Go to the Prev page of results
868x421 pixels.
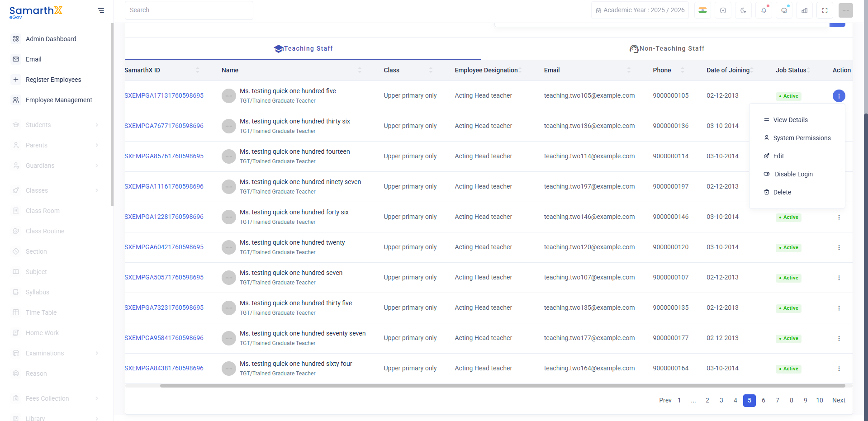tap(665, 400)
